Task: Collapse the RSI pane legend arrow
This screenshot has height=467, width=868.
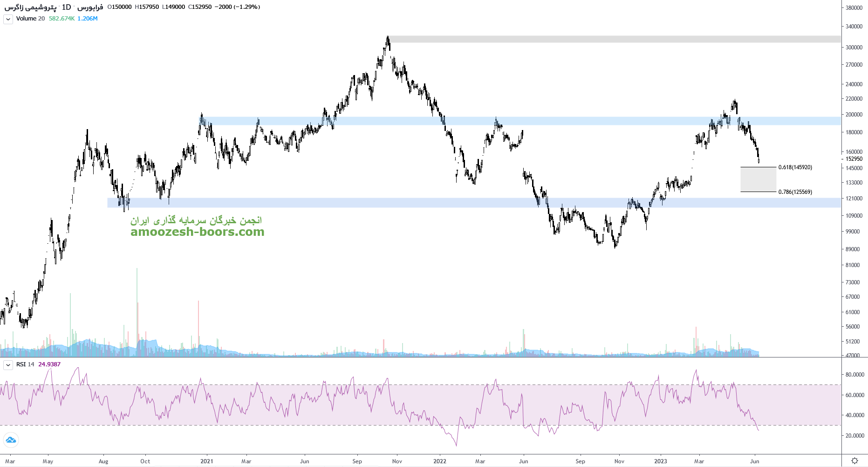Action: tap(8, 365)
